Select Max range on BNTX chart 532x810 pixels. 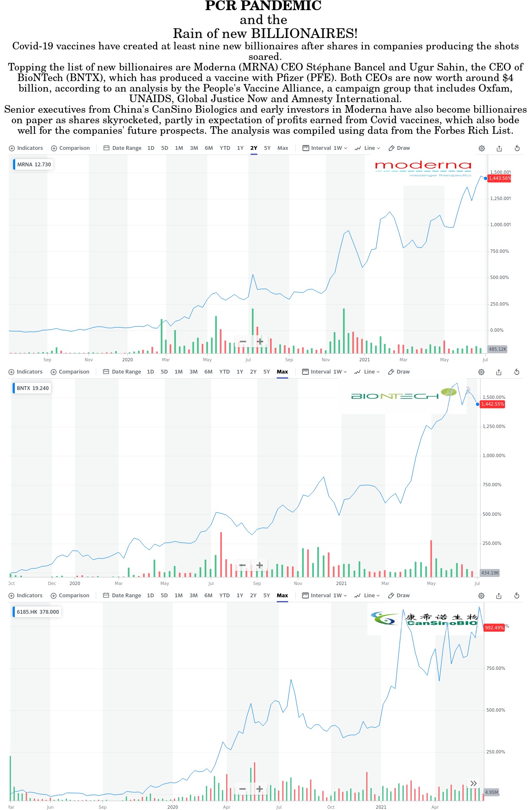[282, 372]
